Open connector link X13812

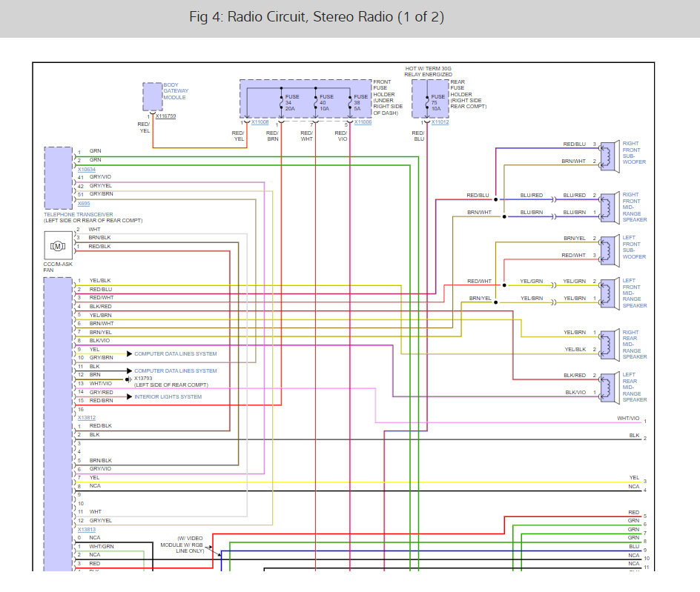tap(87, 418)
